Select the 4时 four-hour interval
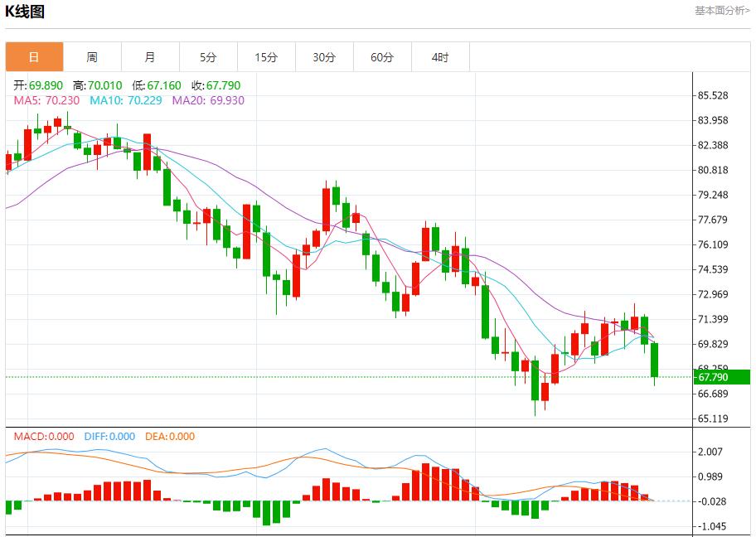This screenshot has width=756, height=537. click(439, 57)
